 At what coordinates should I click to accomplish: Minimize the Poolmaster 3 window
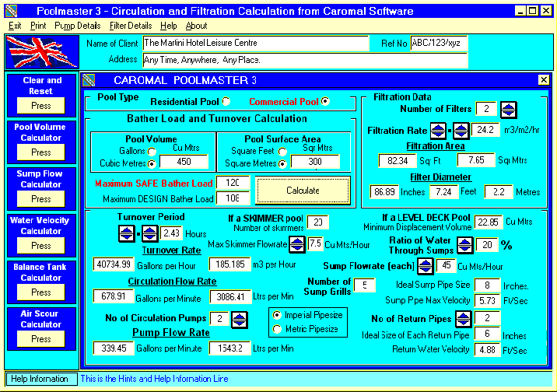(520, 11)
